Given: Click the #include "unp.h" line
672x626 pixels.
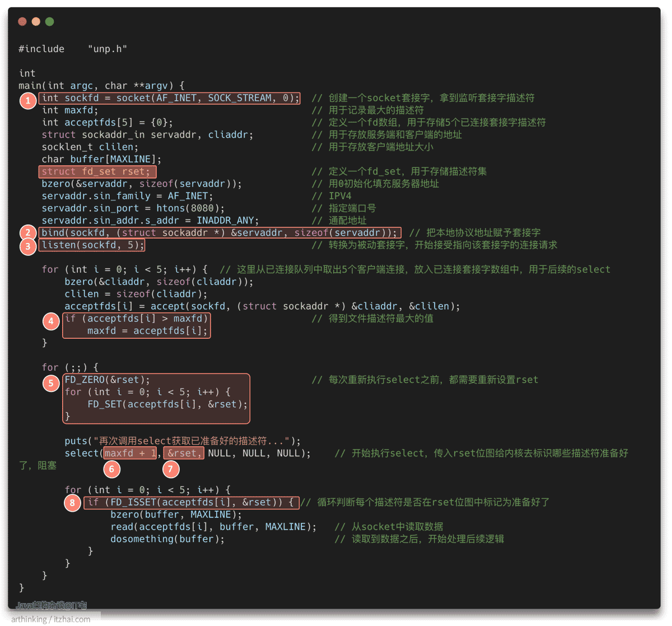Looking at the screenshot, I should (73, 49).
